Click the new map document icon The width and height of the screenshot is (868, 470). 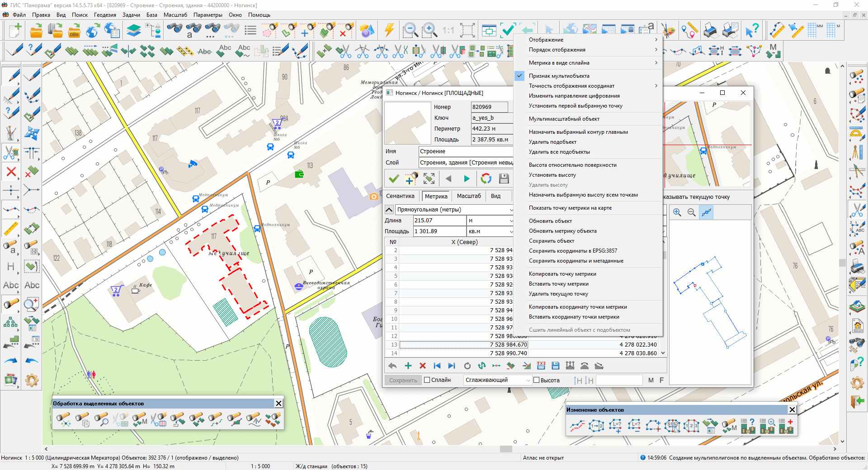(x=14, y=31)
